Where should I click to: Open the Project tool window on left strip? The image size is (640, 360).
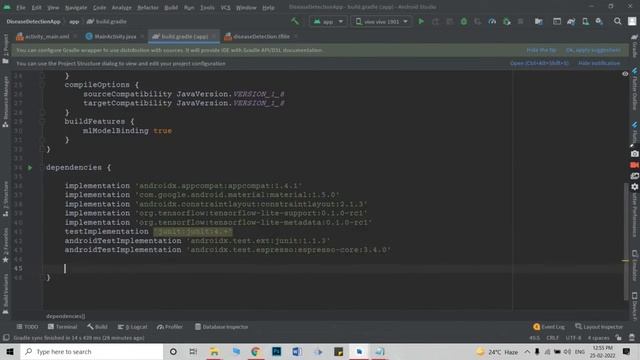coord(5,48)
